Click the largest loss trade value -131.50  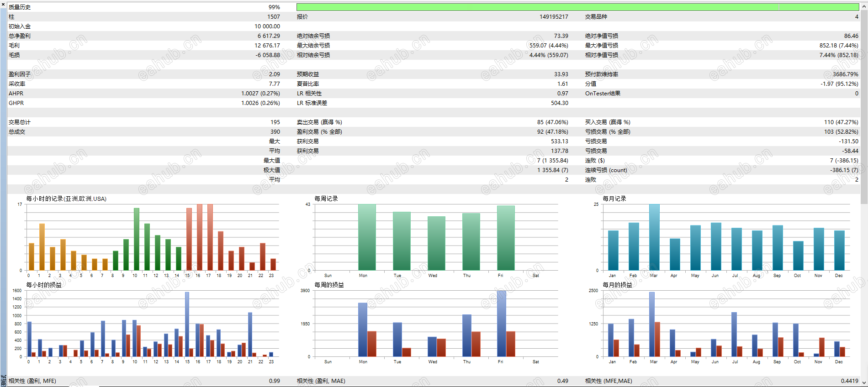click(849, 141)
